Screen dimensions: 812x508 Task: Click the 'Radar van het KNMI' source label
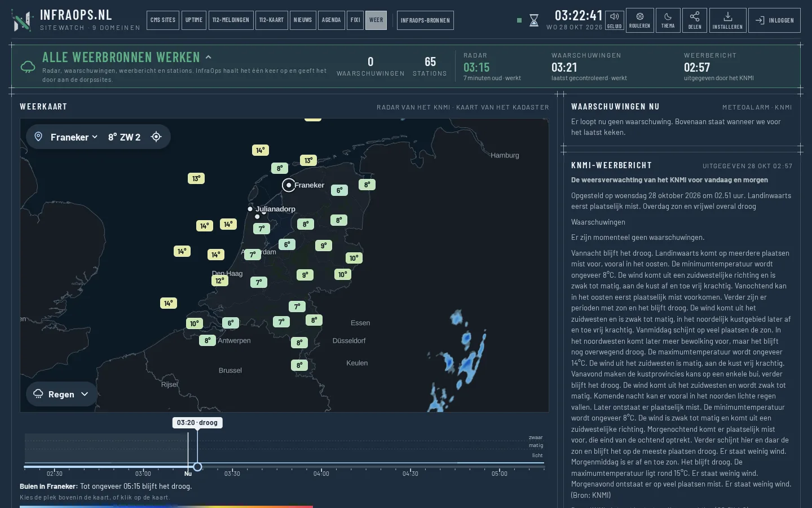click(x=413, y=107)
